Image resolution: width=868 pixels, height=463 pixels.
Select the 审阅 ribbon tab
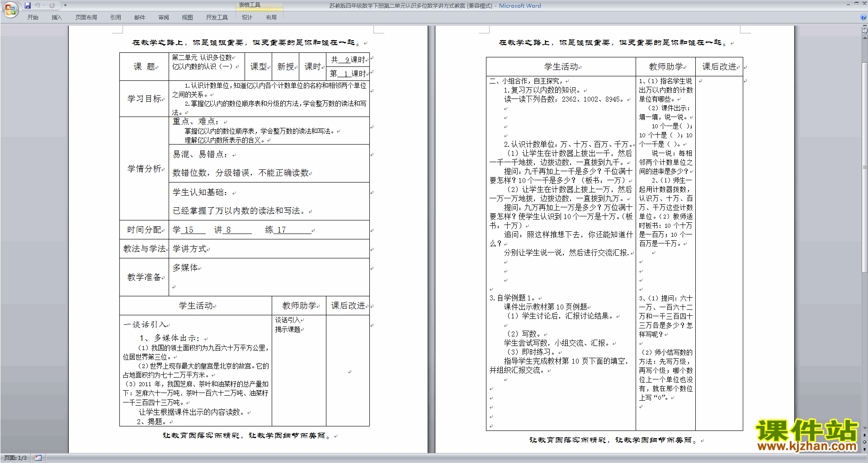(x=164, y=17)
